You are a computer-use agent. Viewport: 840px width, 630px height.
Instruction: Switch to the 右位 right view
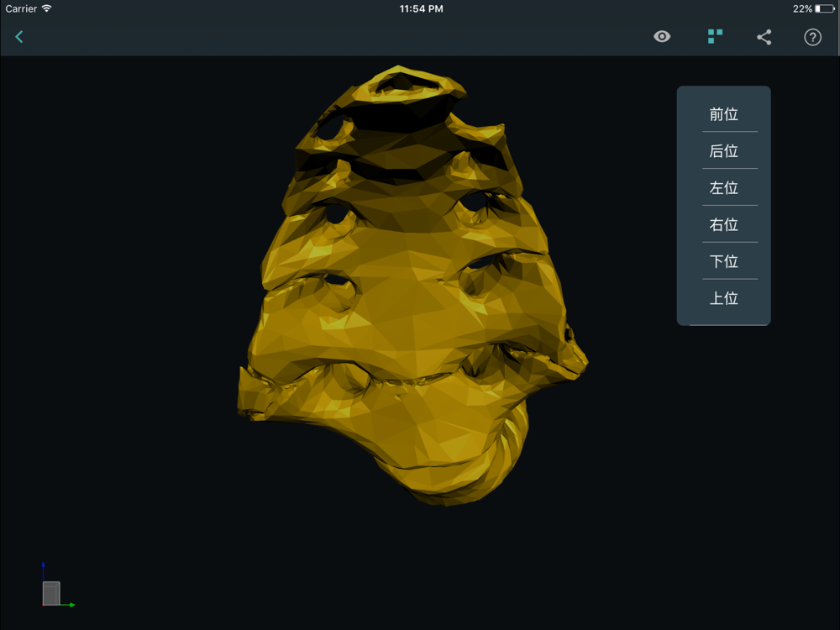click(723, 225)
